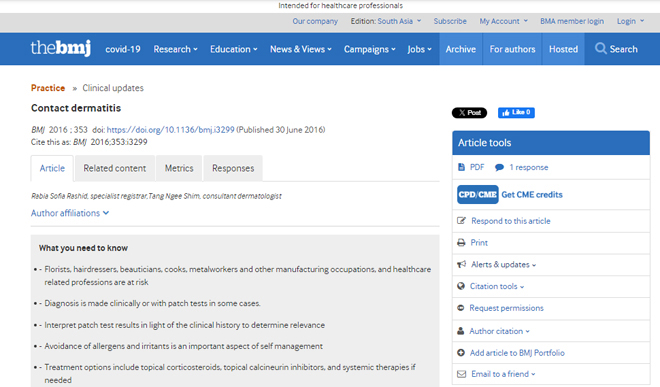
Task: Switch to the Responses tab
Action: (x=233, y=168)
